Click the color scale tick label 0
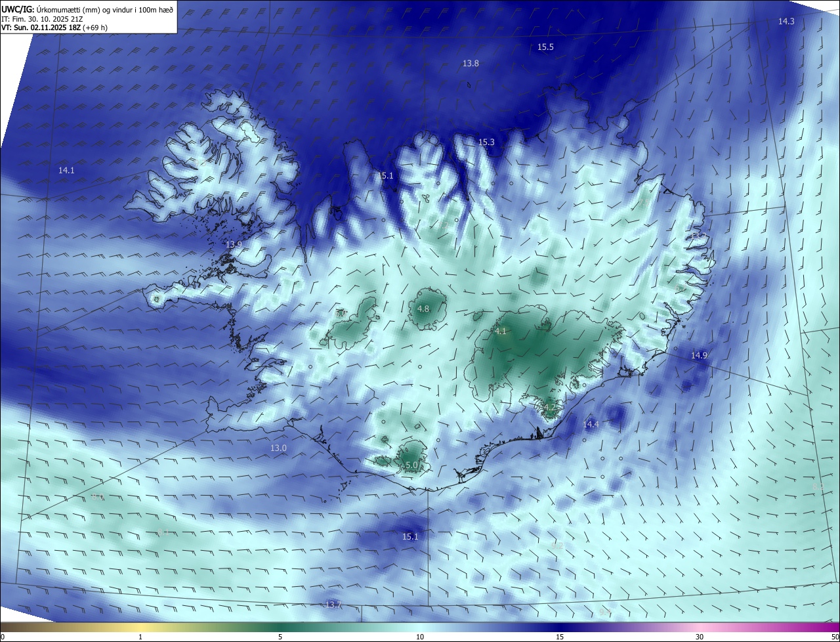 (3, 637)
